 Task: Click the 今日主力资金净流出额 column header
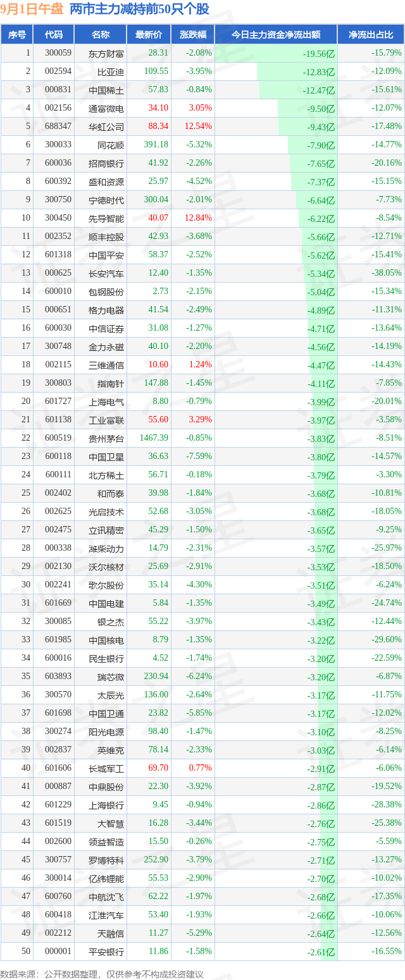(276, 35)
